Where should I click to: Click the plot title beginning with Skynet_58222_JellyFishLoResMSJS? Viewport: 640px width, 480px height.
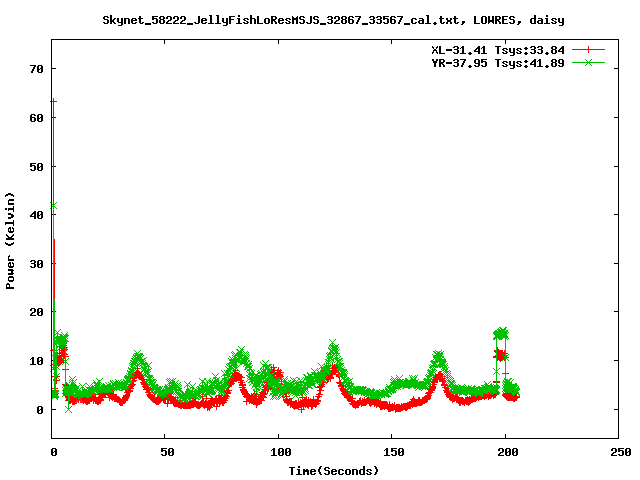333,20
